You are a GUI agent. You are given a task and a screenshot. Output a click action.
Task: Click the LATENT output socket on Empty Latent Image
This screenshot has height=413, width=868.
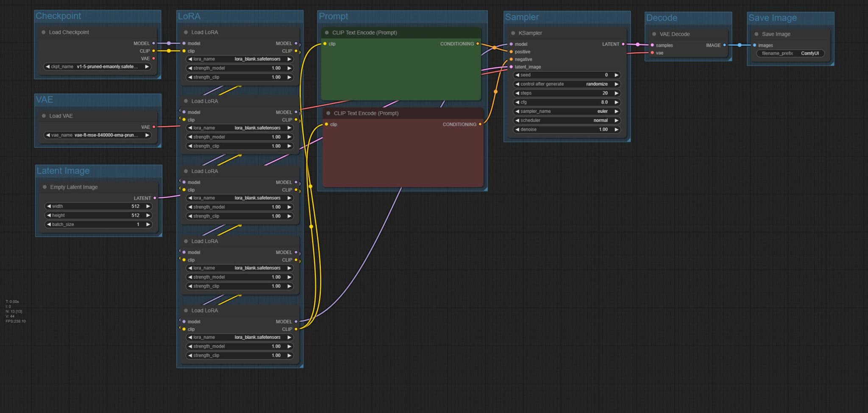click(155, 198)
